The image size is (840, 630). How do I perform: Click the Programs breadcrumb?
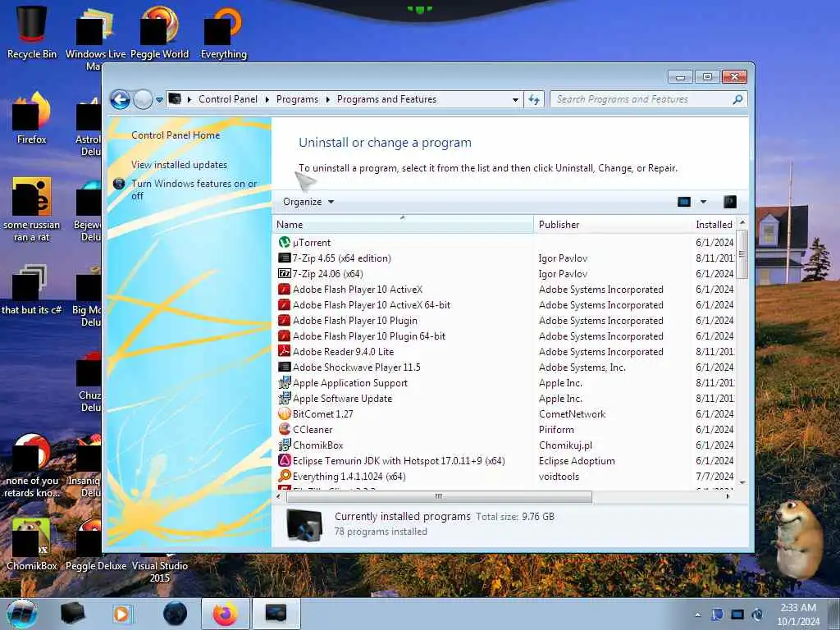(x=297, y=99)
